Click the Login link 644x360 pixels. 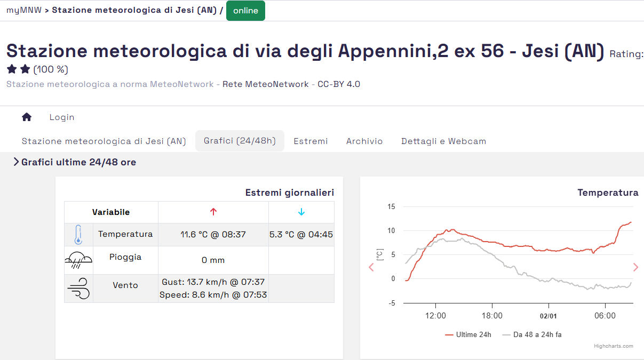[62, 117]
